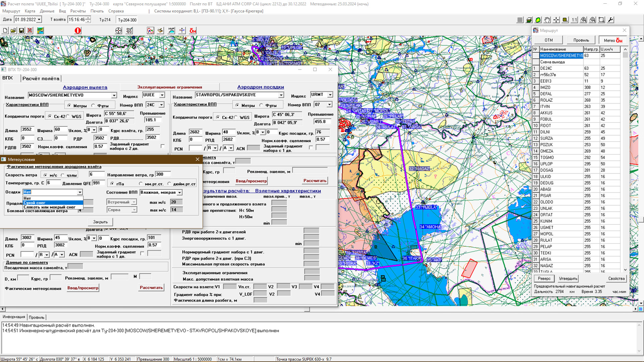This screenshot has width=644, height=362.
Task: Click the aircraft icon in toolbar
Action: [129, 31]
